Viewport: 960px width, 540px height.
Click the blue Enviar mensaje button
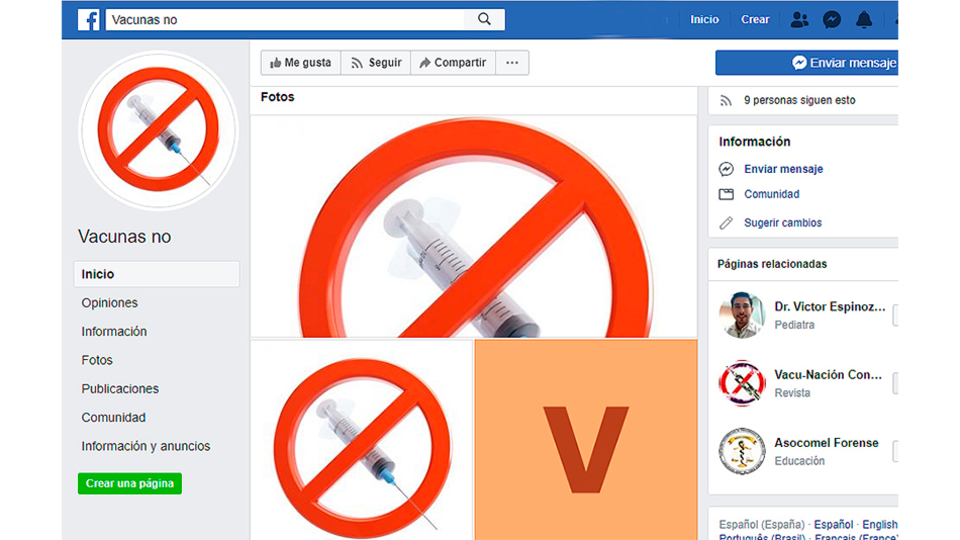click(x=806, y=62)
